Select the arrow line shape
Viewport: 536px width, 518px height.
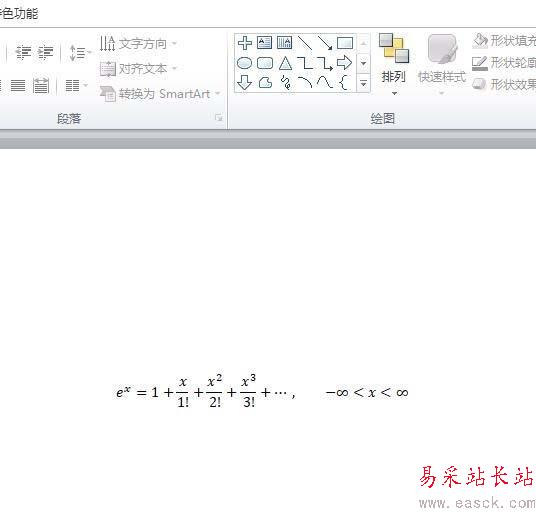tap(325, 43)
